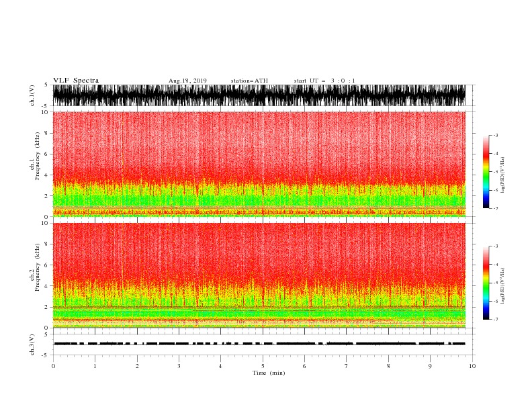Click the '-5' volt tick of ch.1 waveform
The width and height of the screenshot is (532, 411).
click(46, 106)
